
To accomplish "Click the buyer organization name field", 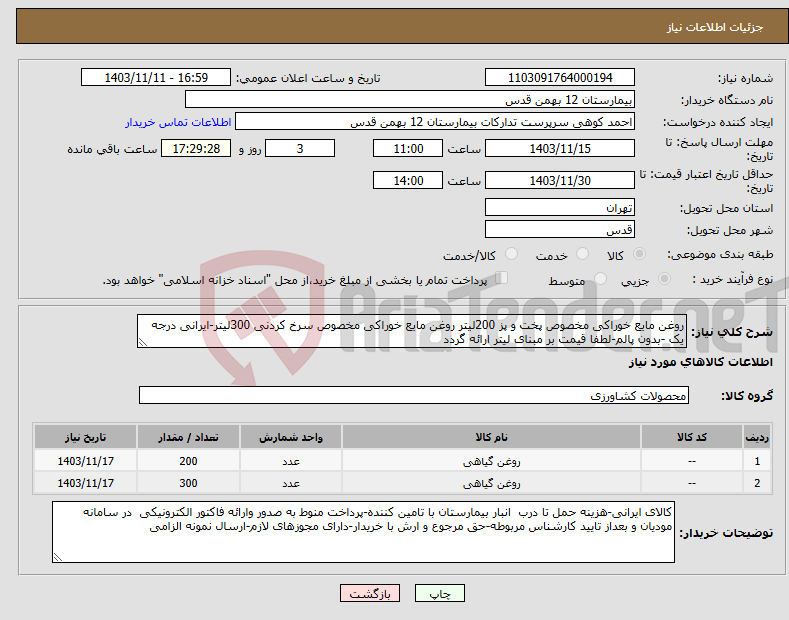I will 410,100.
